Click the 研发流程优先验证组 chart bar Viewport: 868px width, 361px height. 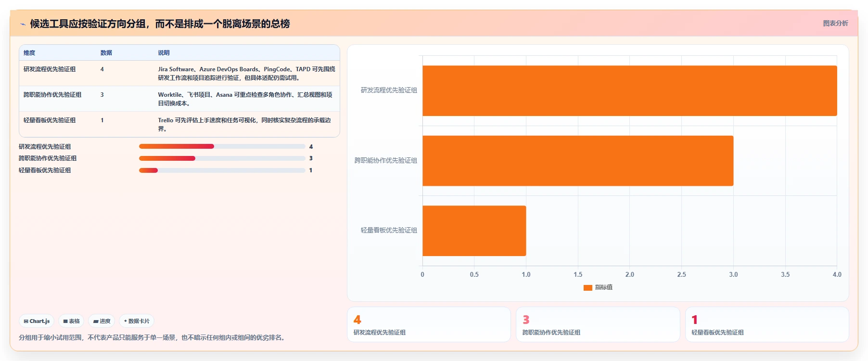629,90
